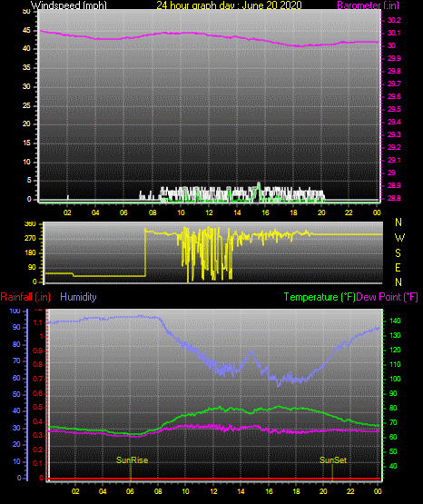Click the 30 humidity axis value
Image resolution: width=423 pixels, height=504 pixels.
coord(16,428)
